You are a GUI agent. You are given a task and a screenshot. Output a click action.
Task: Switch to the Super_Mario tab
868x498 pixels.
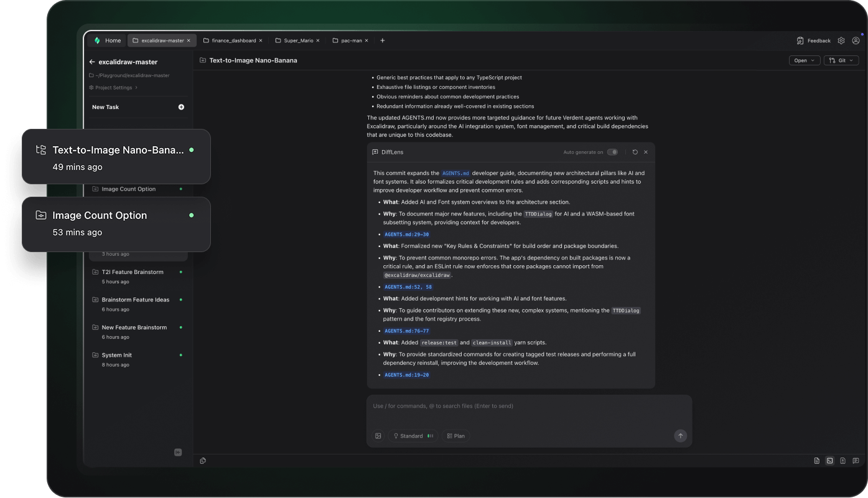(297, 40)
